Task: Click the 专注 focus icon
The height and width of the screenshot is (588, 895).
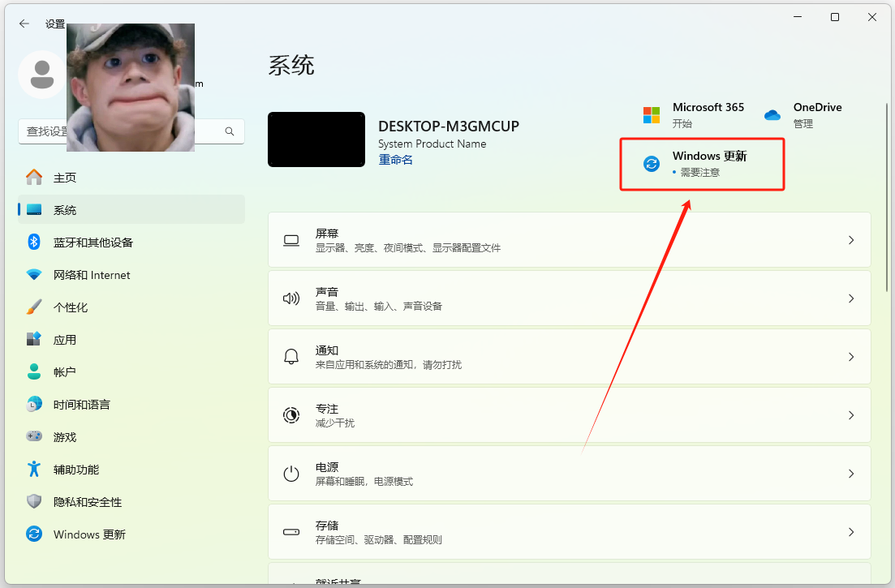Action: point(291,415)
